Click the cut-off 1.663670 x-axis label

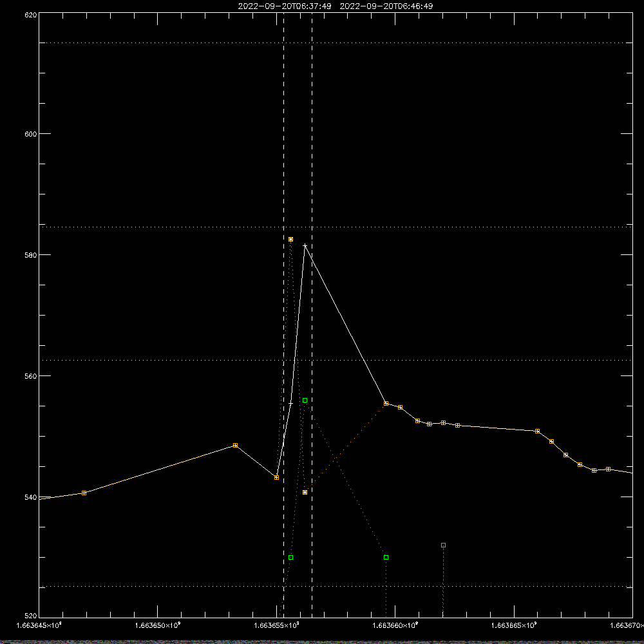pyautogui.click(x=627, y=625)
